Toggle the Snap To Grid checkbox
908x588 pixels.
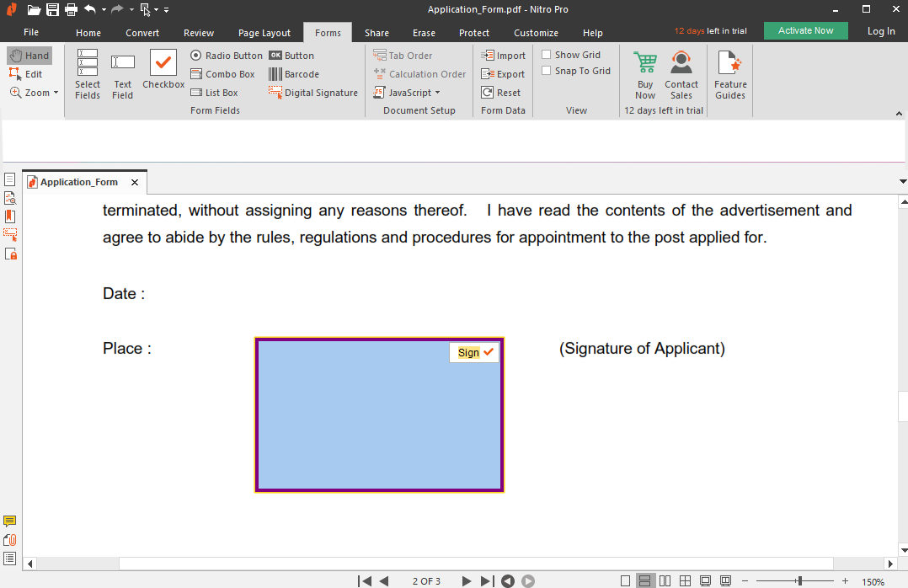(547, 71)
